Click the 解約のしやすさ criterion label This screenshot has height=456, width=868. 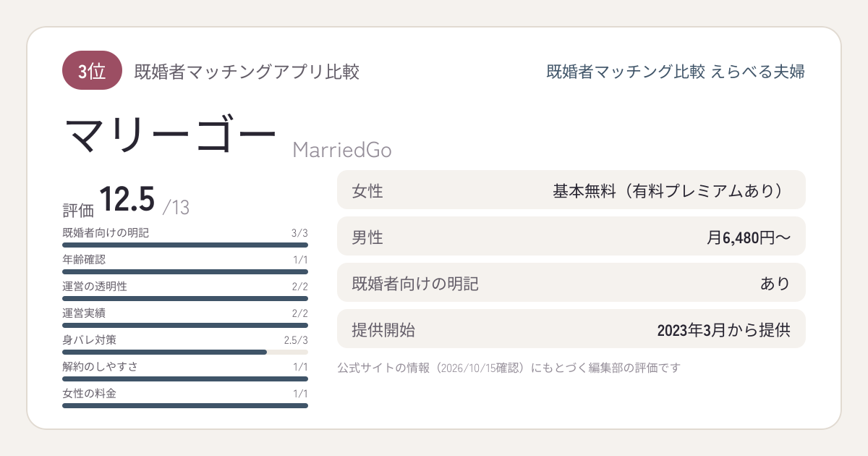point(100,367)
